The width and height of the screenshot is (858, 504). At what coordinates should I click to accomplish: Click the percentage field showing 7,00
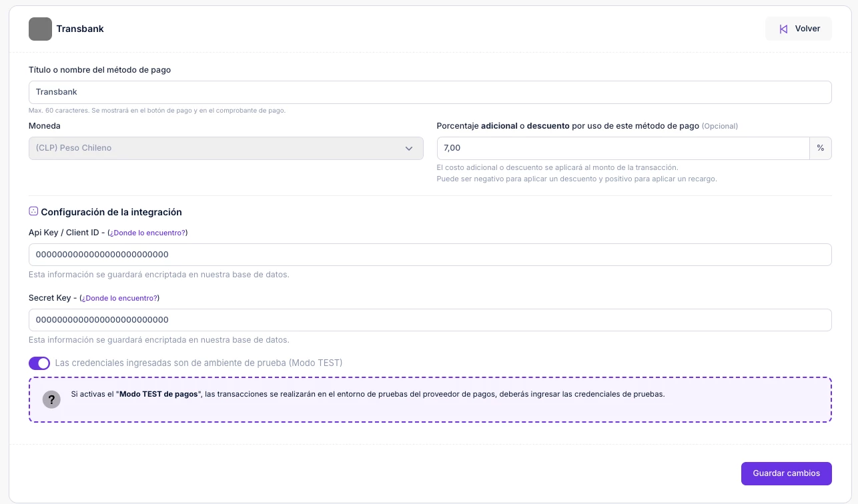(622, 148)
